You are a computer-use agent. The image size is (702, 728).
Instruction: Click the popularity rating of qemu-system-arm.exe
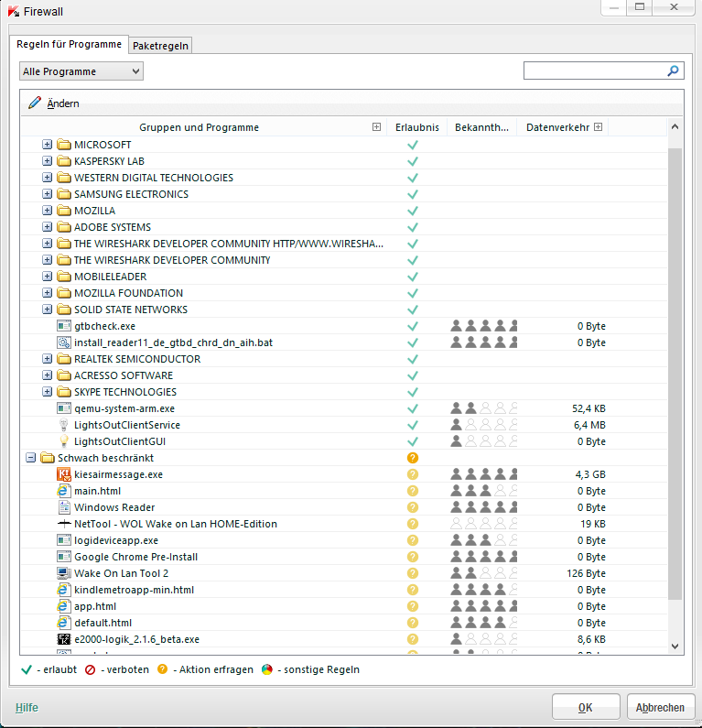483,408
